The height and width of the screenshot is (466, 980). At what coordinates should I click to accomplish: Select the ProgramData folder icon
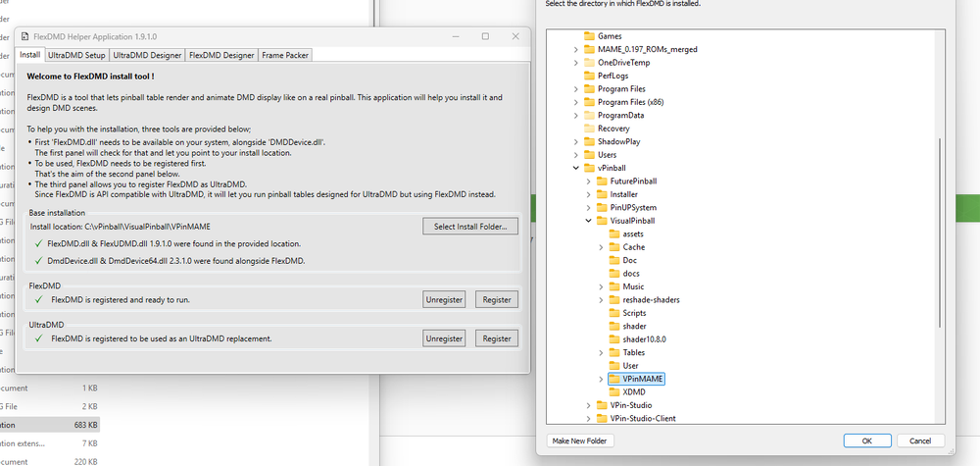click(x=589, y=115)
